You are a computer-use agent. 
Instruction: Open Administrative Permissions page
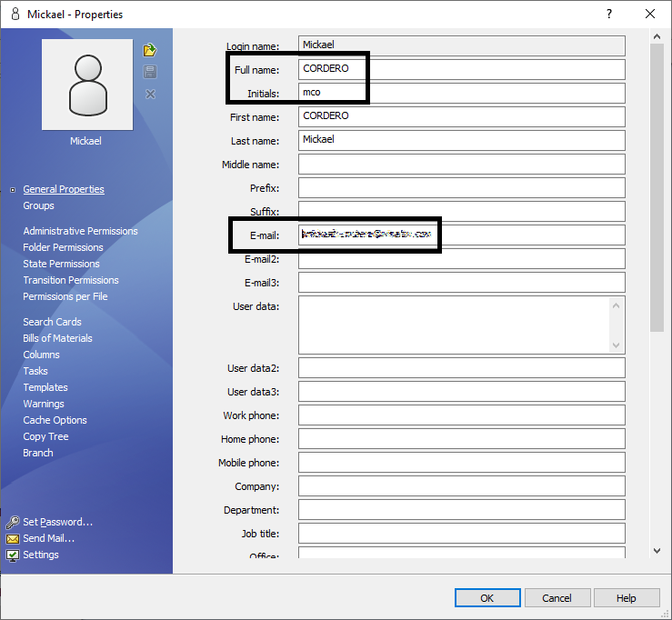point(80,232)
